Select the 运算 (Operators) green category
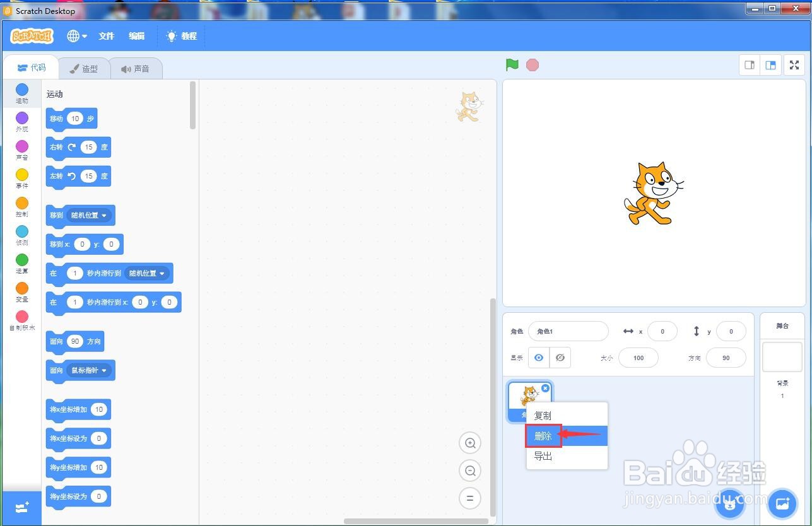 coord(22,264)
